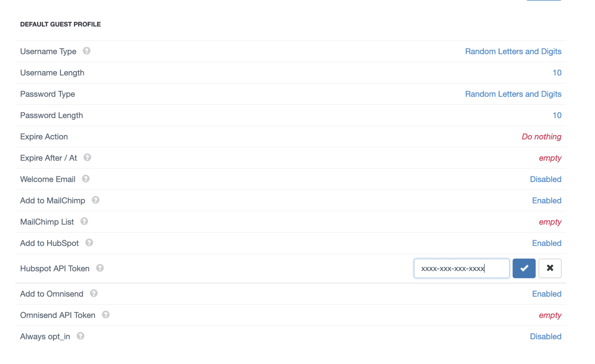Click the Add to Omnisend label
This screenshot has width=595, height=364.
point(52,294)
